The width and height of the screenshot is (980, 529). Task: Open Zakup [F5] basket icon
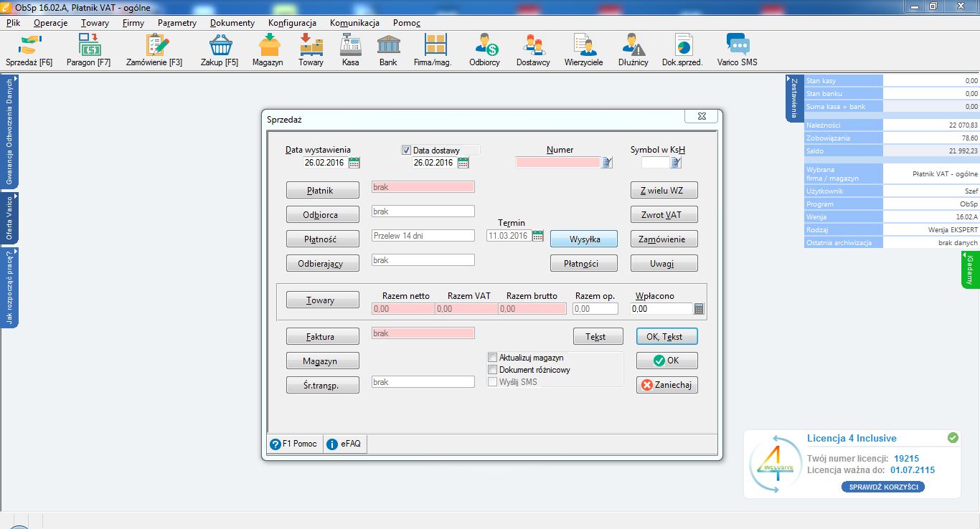click(220, 50)
